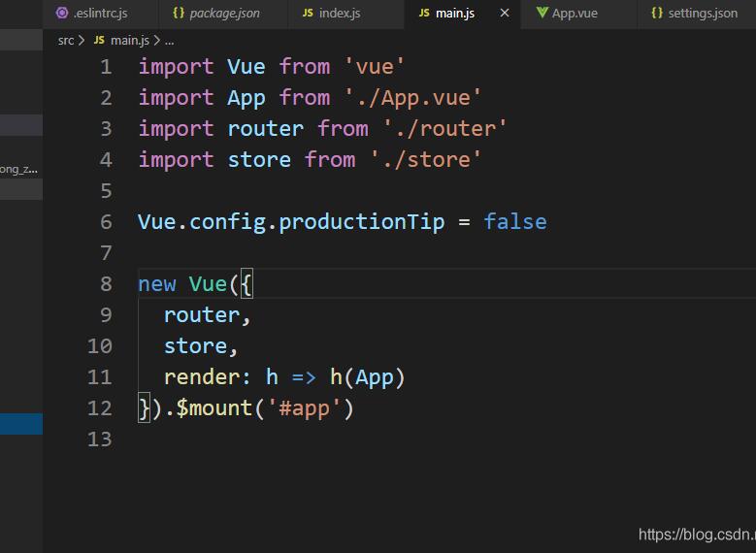
Task: Click the ESLint icon on .eslintrc.js tab
Action: point(62,14)
